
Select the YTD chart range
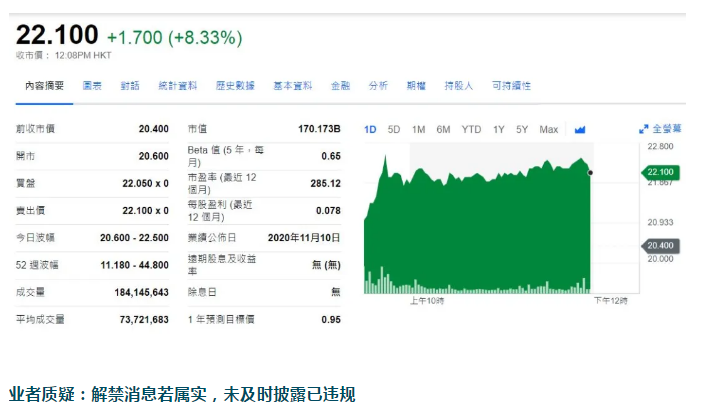[471, 130]
